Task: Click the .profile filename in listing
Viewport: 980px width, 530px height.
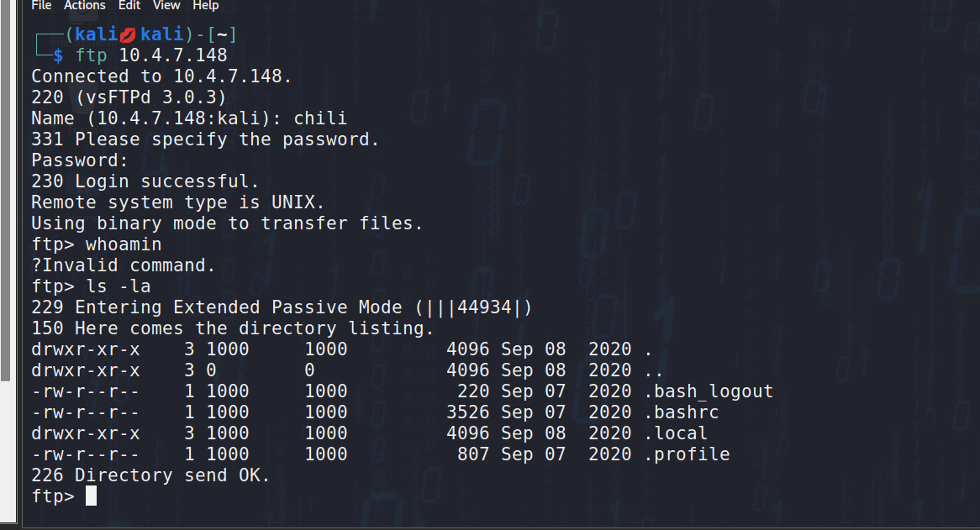Action: click(687, 454)
